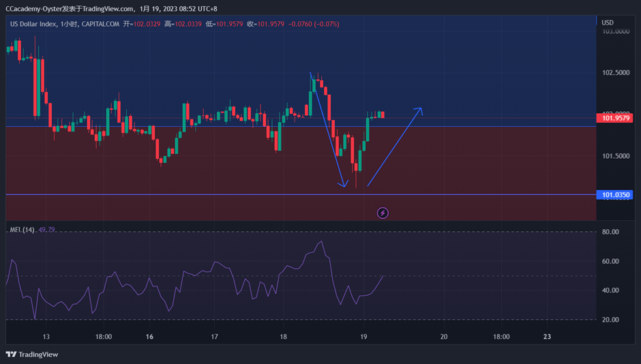Click the 80.00 level on MFI scale

tap(612, 232)
